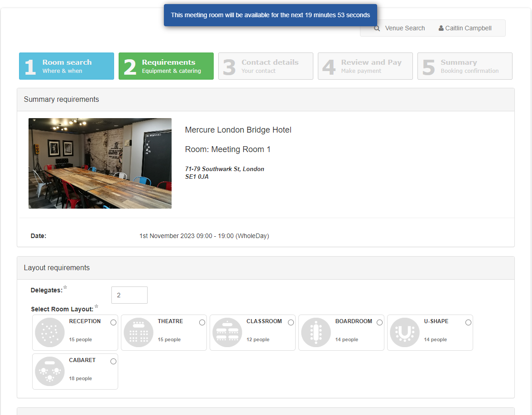Image resolution: width=532 pixels, height=415 pixels.
Task: Click the Meeting Room 1 photo
Action: coord(100,163)
